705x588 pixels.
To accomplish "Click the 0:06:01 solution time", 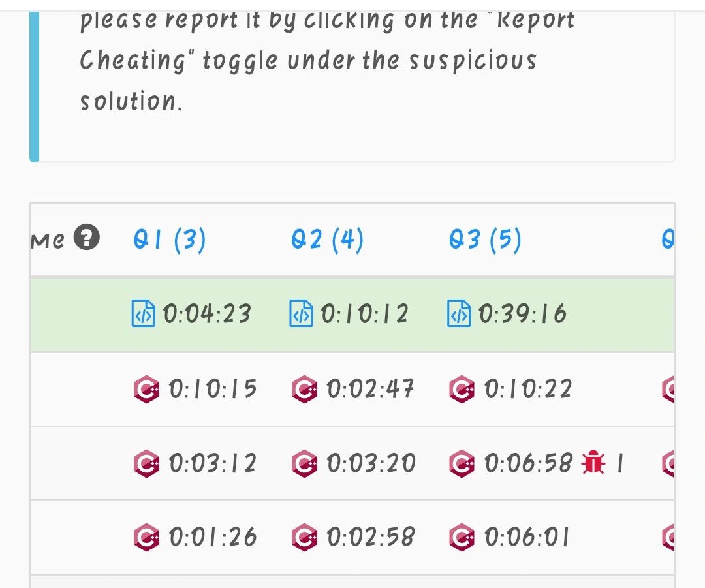I will point(527,537).
